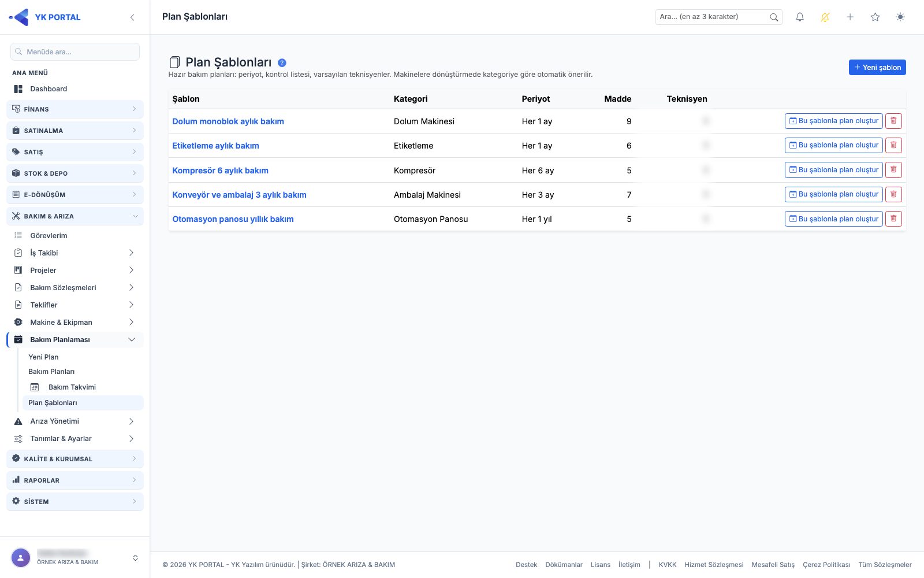Toggle the light/dark theme sun icon
924x578 pixels.
[900, 17]
